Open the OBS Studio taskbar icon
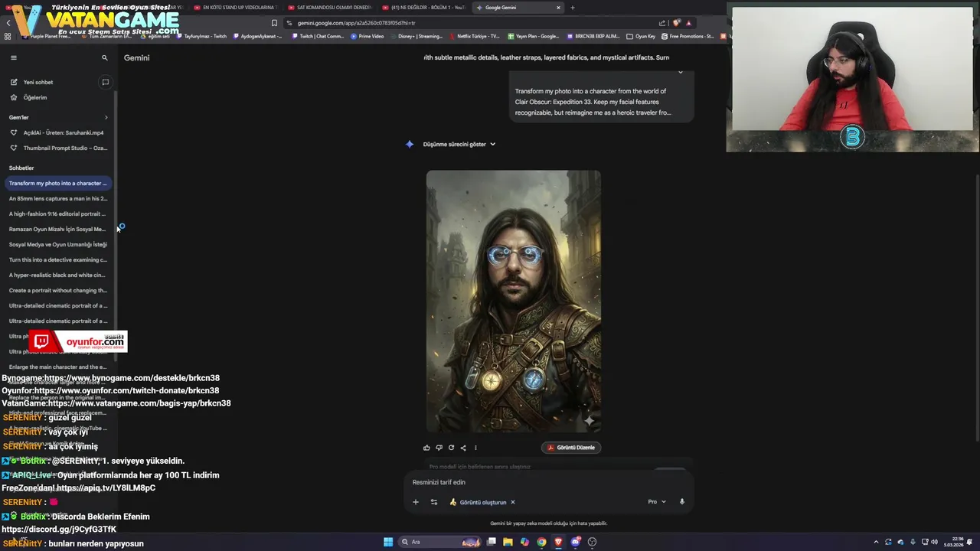The image size is (980, 551). 592,542
